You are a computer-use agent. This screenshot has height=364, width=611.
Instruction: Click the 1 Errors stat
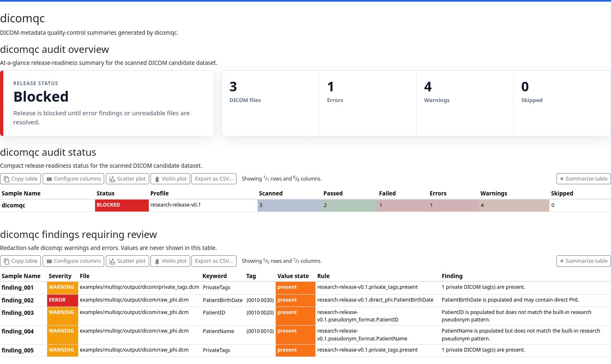pos(368,103)
